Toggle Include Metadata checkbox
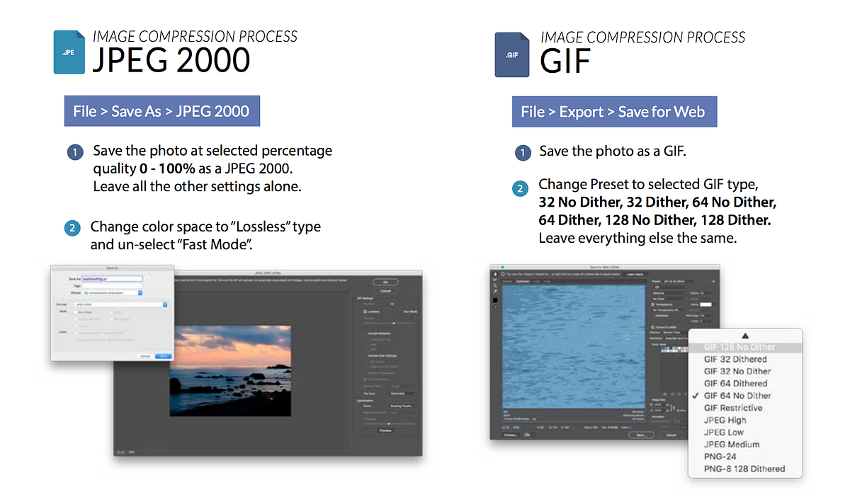The height and width of the screenshot is (504, 850). pyautogui.click(x=365, y=333)
